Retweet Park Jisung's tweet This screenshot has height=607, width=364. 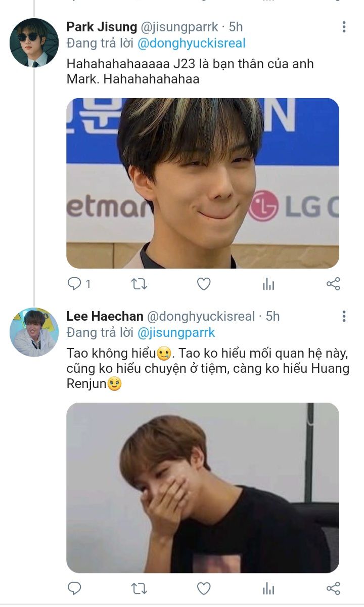point(139,284)
